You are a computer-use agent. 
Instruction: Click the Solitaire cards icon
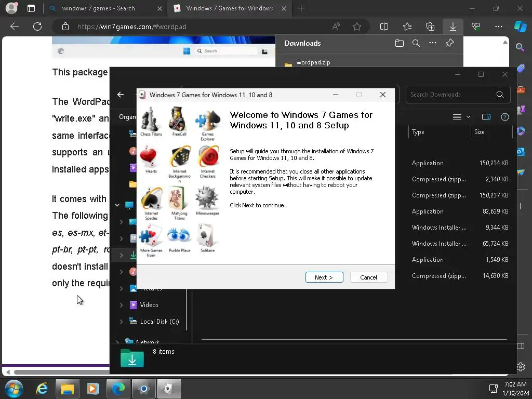tap(207, 236)
